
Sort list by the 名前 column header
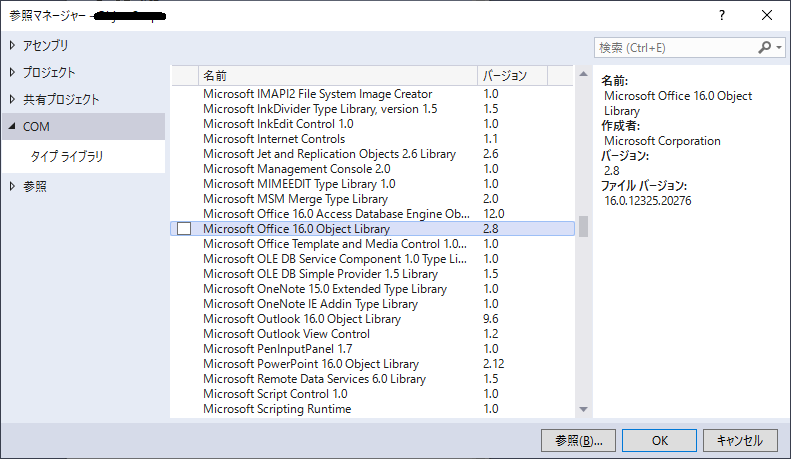click(x=337, y=76)
